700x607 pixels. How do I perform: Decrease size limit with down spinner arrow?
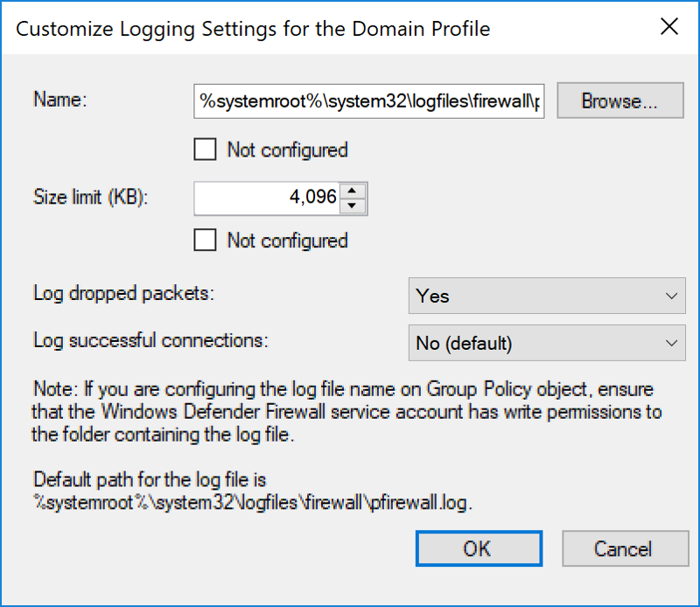click(353, 206)
